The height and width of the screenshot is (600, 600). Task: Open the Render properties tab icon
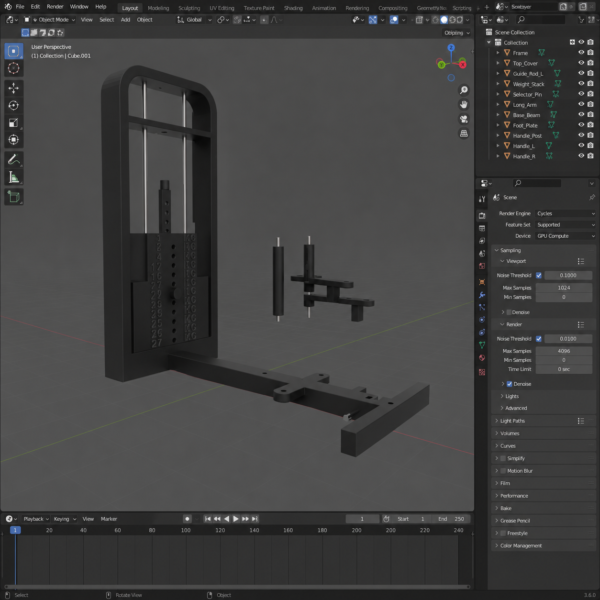[482, 216]
